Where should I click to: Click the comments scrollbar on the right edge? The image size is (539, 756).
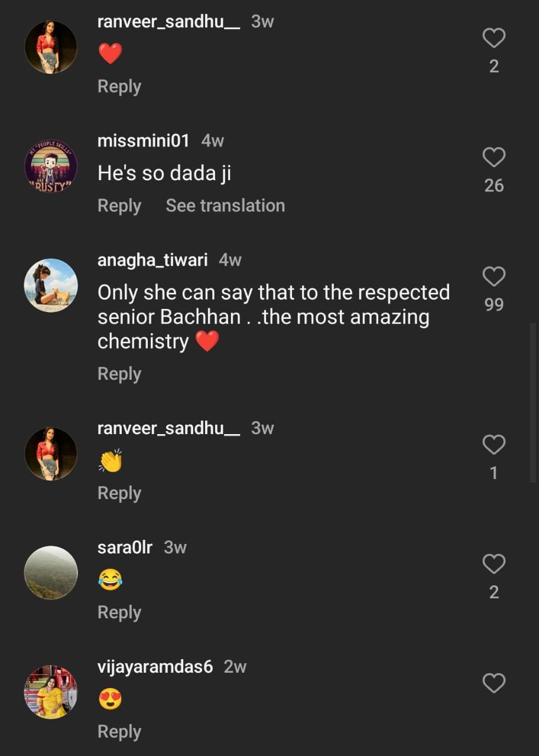534,402
